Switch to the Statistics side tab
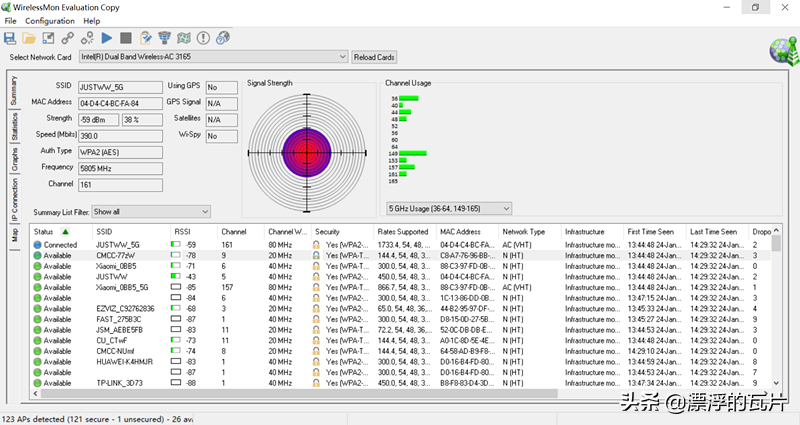 (14, 127)
